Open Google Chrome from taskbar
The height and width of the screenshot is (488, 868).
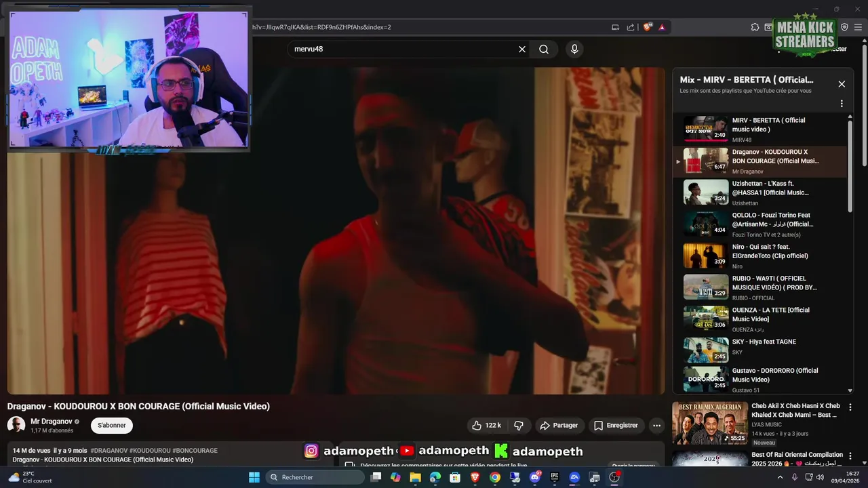coord(495,477)
